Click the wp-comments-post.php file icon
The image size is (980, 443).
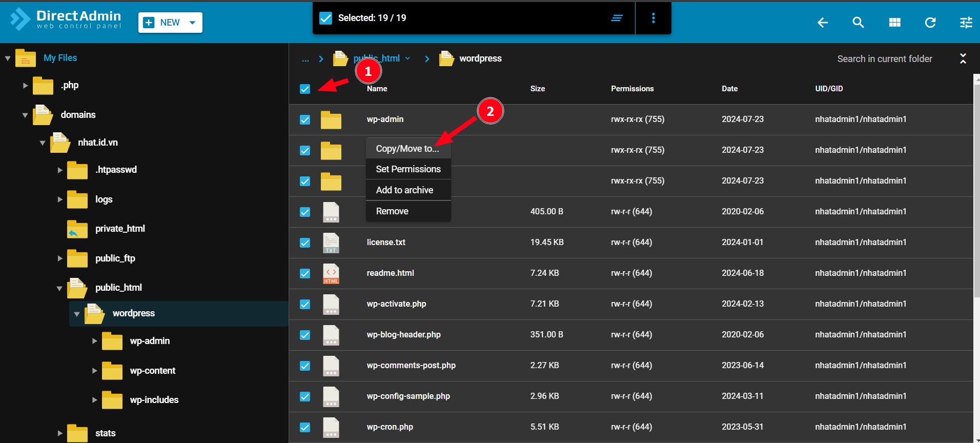(x=331, y=366)
